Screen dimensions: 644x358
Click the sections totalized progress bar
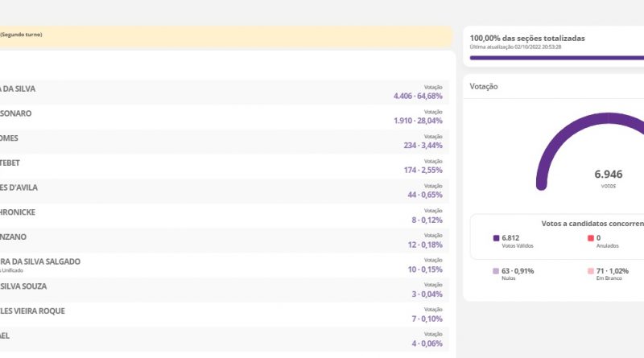[x=555, y=57]
